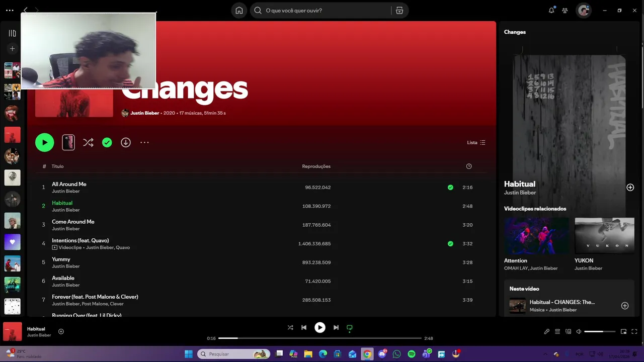Sort by Reproduções column header
644x362 pixels.
316,166
